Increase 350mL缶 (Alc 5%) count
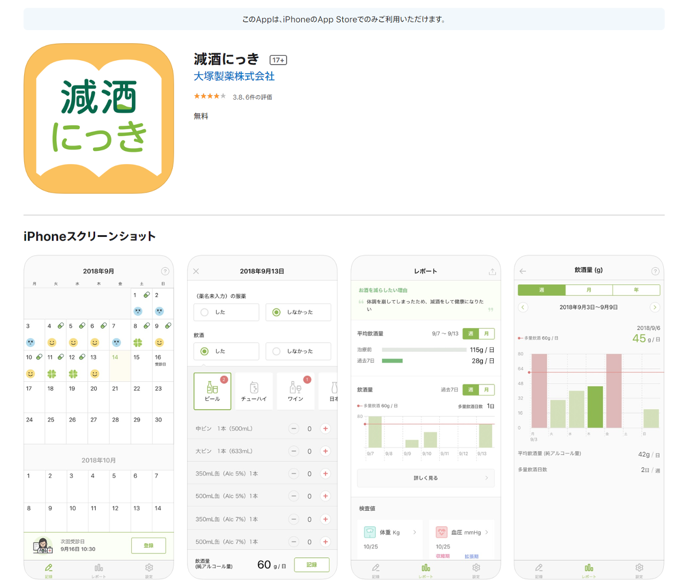The width and height of the screenshot is (700, 588). point(325,474)
